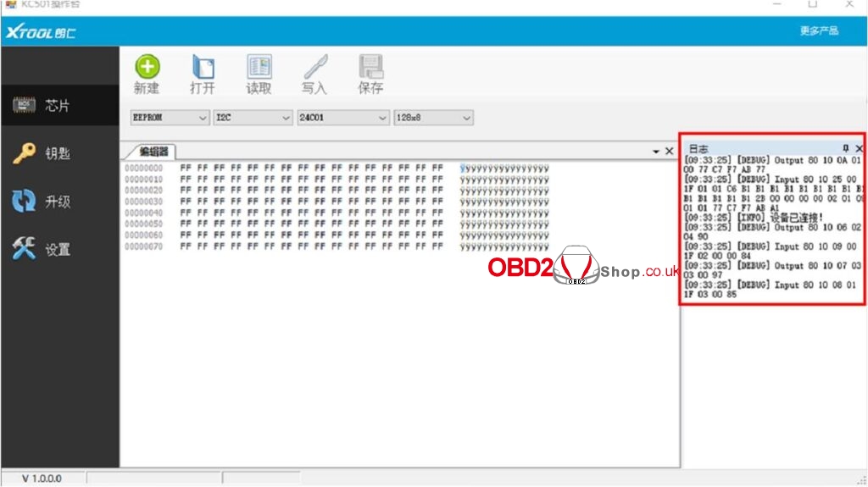
Task: Open the I2C protocol dropdown
Action: click(285, 118)
